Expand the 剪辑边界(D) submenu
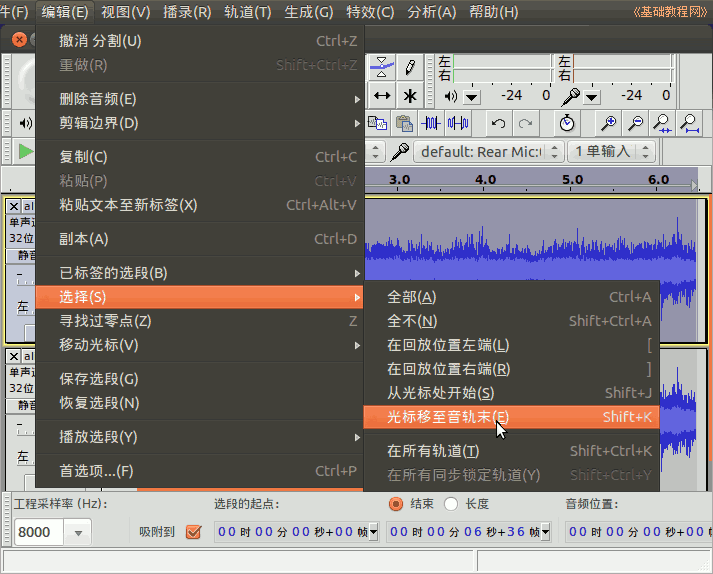 [x=200, y=123]
